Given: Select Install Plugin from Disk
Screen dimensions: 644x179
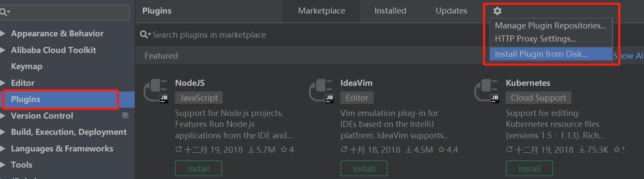Looking at the screenshot, I should pyautogui.click(x=550, y=54).
